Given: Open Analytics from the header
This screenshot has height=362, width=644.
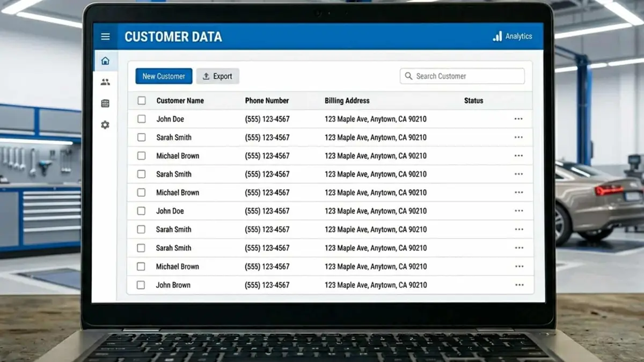Looking at the screenshot, I should [513, 36].
